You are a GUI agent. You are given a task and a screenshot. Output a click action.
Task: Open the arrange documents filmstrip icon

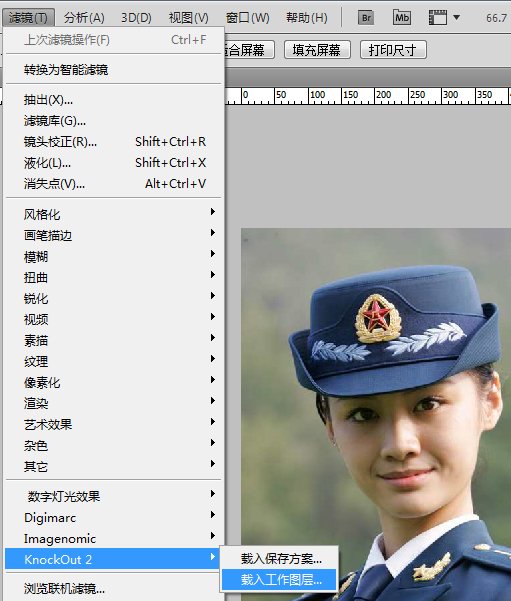pos(438,18)
